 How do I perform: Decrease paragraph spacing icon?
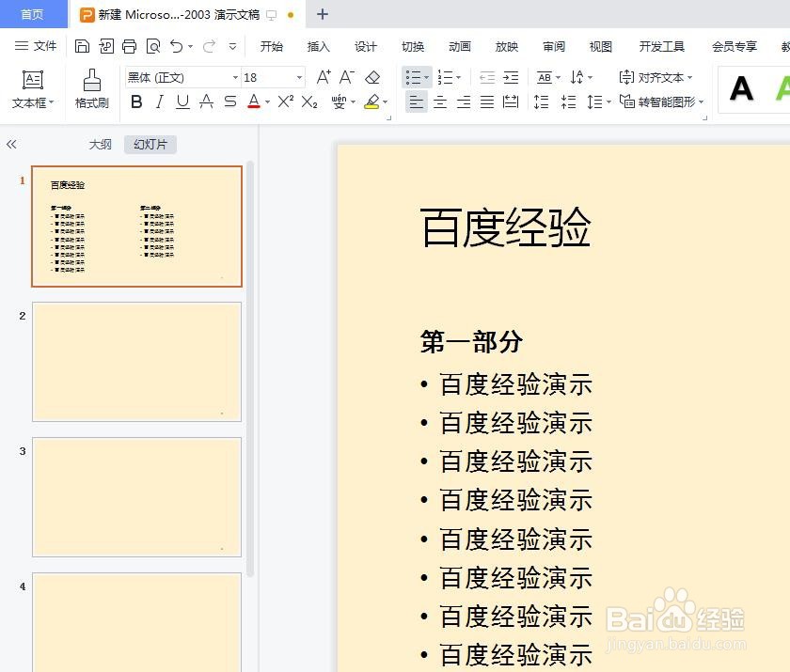tap(568, 102)
